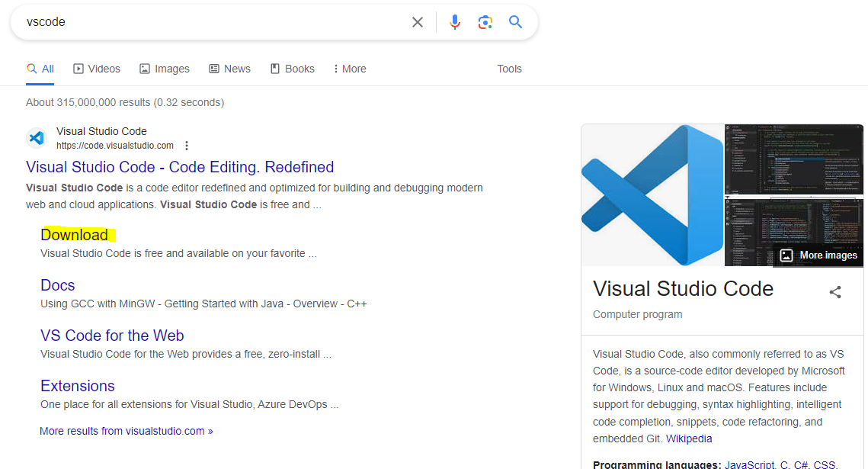Click the large VS Code logo image

652,195
